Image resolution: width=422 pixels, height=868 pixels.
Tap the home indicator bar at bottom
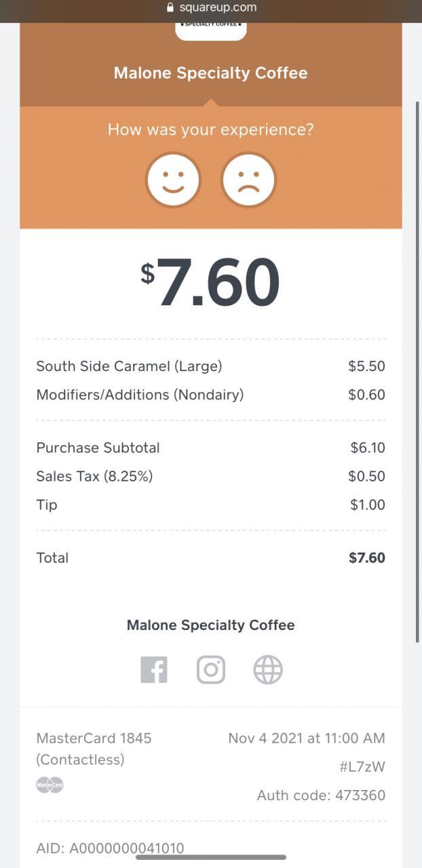(x=211, y=857)
